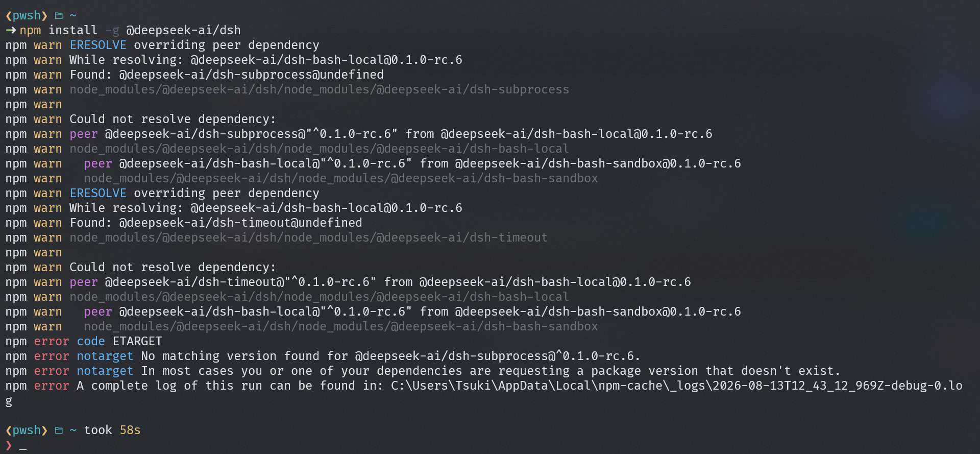Click the node_modules dsh-timeout path
The height and width of the screenshot is (454, 980).
pos(309,238)
